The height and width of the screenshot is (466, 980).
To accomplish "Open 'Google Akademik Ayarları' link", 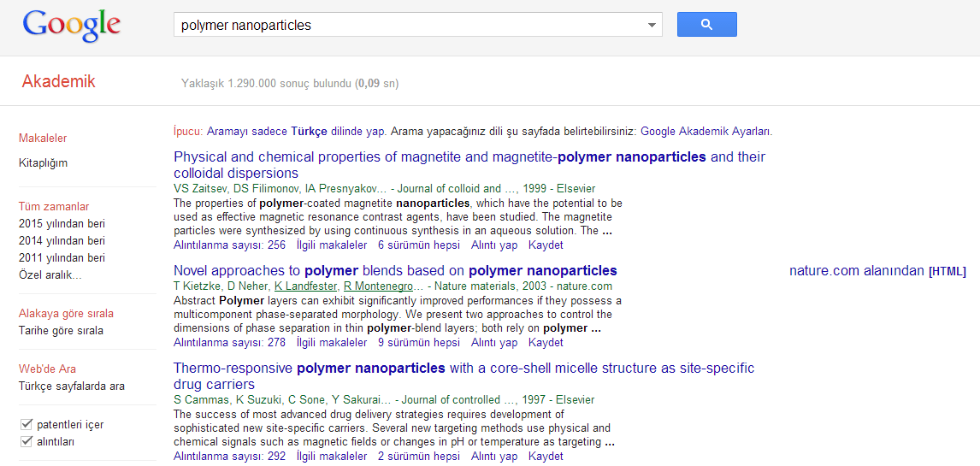I will [x=705, y=132].
